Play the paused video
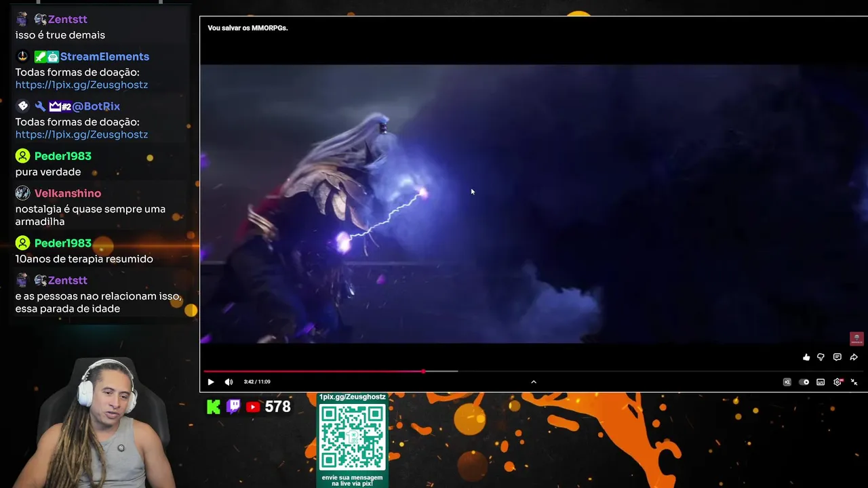Image resolution: width=868 pixels, height=488 pixels. point(211,382)
